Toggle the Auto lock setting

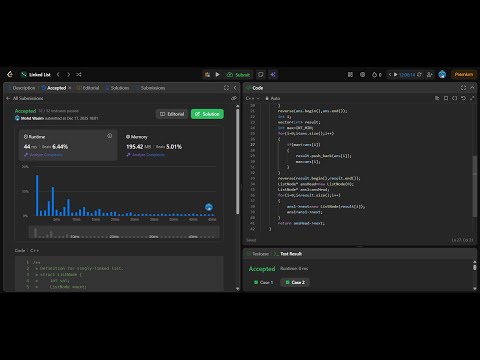[x=273, y=98]
